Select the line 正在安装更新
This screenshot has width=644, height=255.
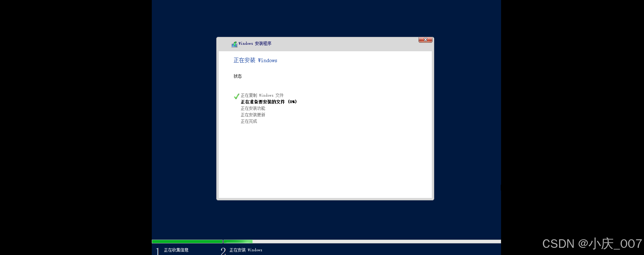(253, 115)
